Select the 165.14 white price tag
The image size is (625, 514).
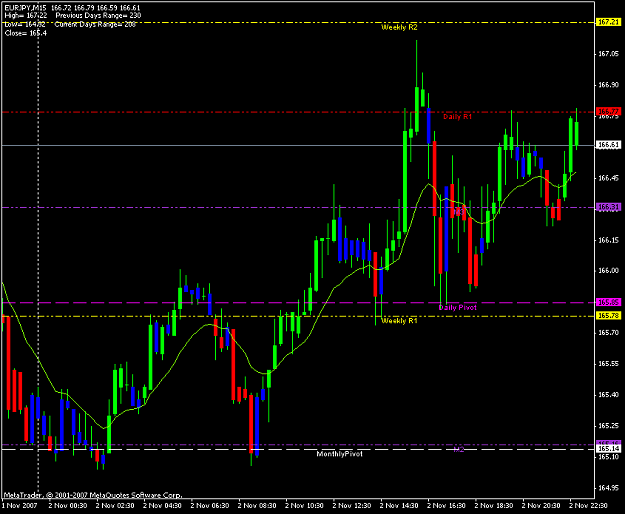tap(609, 449)
